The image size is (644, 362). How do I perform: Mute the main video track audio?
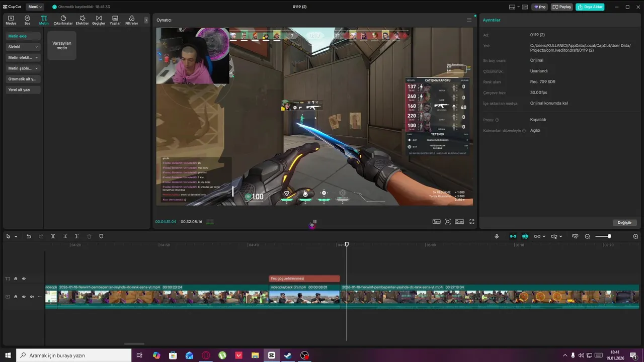click(x=32, y=297)
